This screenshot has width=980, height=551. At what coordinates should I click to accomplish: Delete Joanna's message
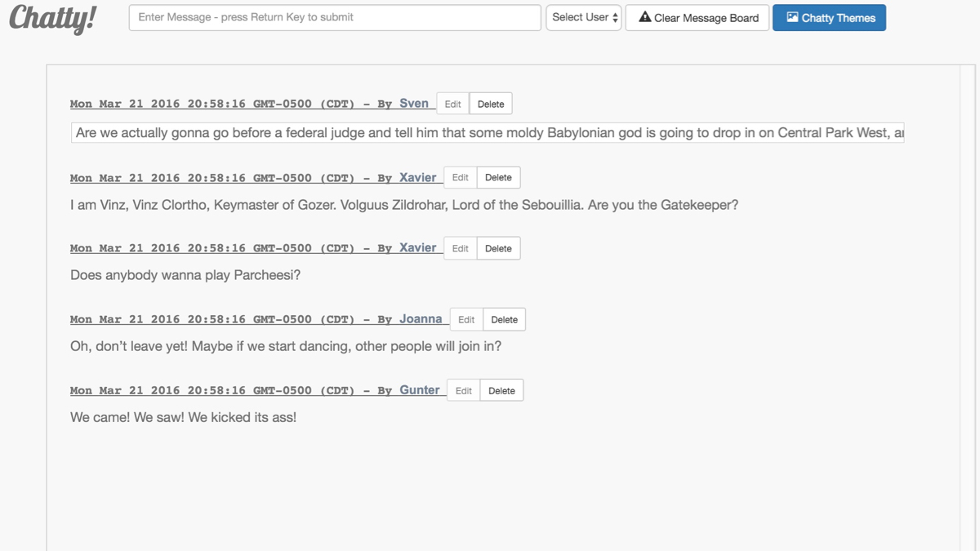coord(504,319)
